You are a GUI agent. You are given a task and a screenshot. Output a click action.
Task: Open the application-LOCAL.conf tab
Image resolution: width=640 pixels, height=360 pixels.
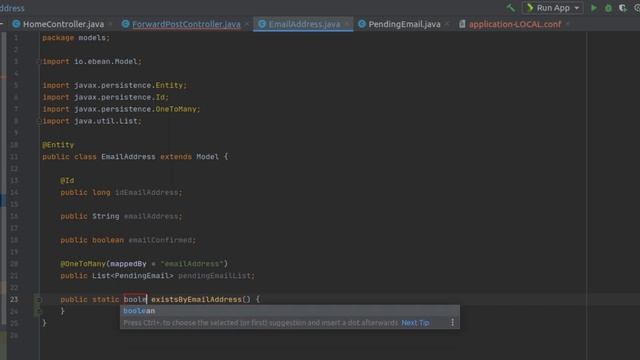pyautogui.click(x=515, y=24)
